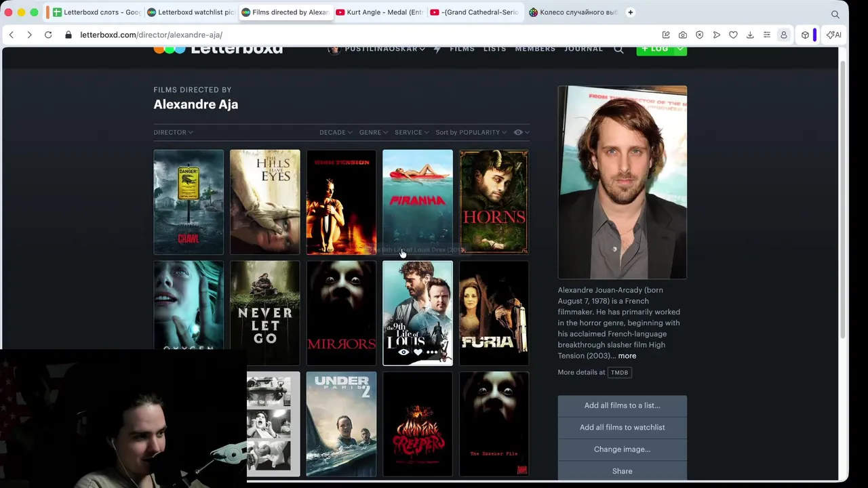
Task: Open Letterboxd search magnifier icon
Action: pos(618,49)
